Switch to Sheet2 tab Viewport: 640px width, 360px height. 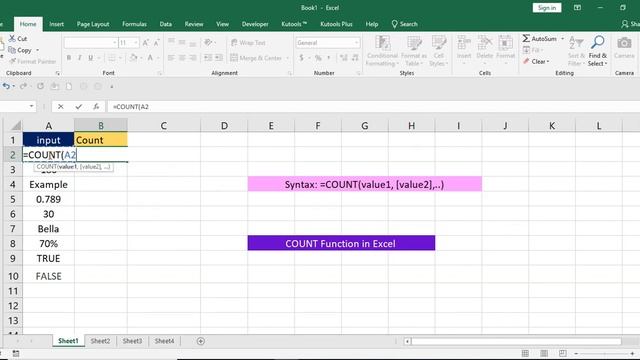(100, 341)
